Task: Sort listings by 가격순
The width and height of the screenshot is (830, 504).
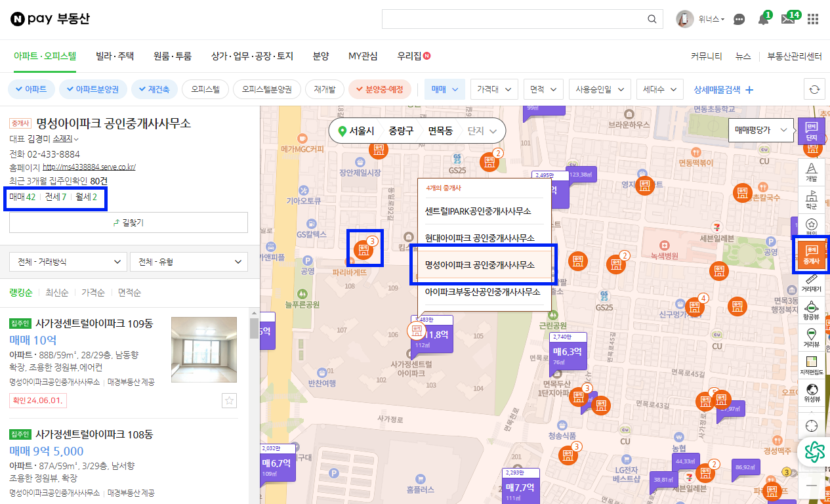Action: [x=94, y=293]
